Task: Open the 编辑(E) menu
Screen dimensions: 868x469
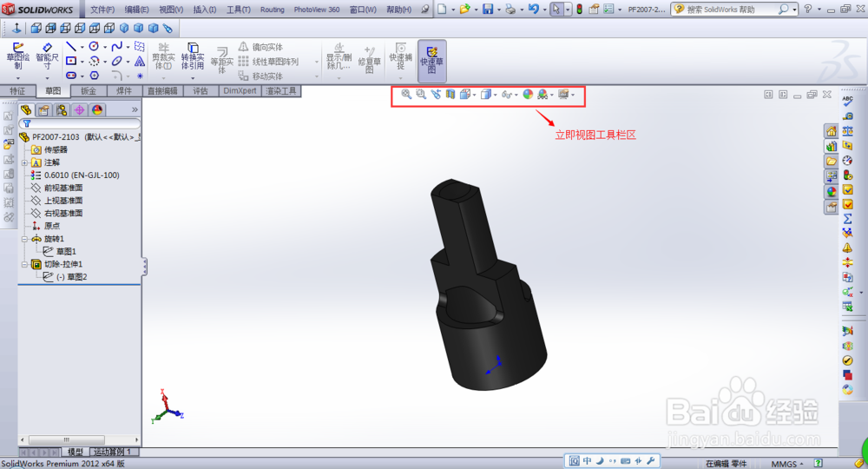Action: [137, 10]
